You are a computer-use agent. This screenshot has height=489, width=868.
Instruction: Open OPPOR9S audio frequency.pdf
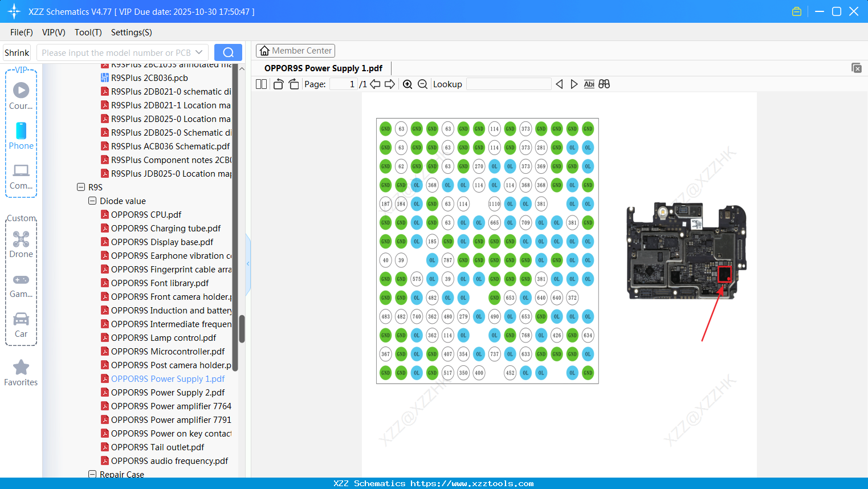(169, 461)
